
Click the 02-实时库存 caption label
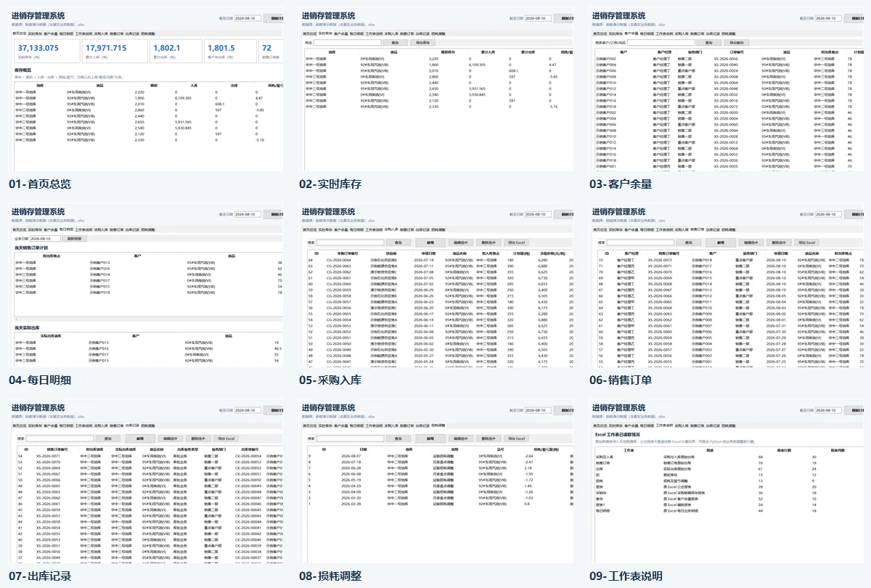(x=330, y=184)
